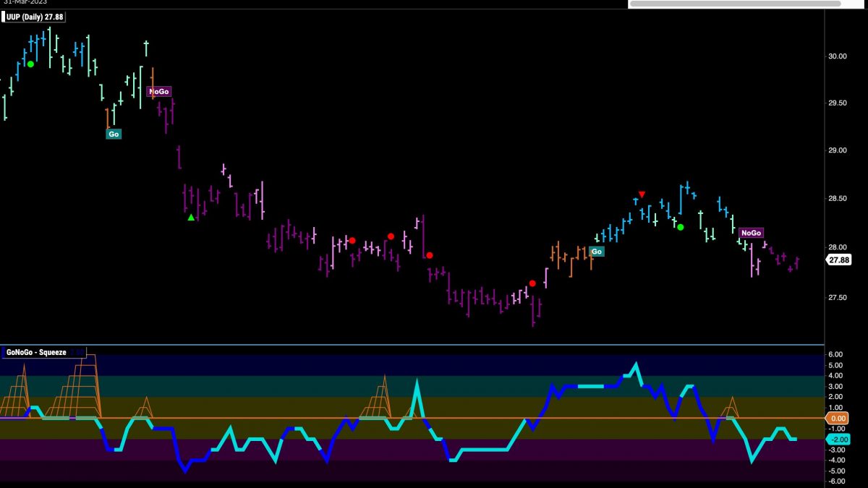
Task: Click the orange 0.00 indicator value tag
Action: (x=838, y=418)
